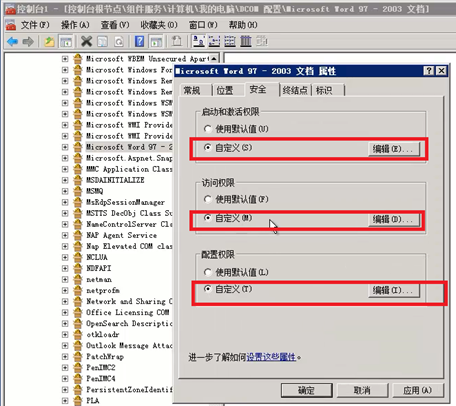Viewport: 456px width, 406px height.
Task: Click the otkloadr component icon
Action: [x=77, y=334]
